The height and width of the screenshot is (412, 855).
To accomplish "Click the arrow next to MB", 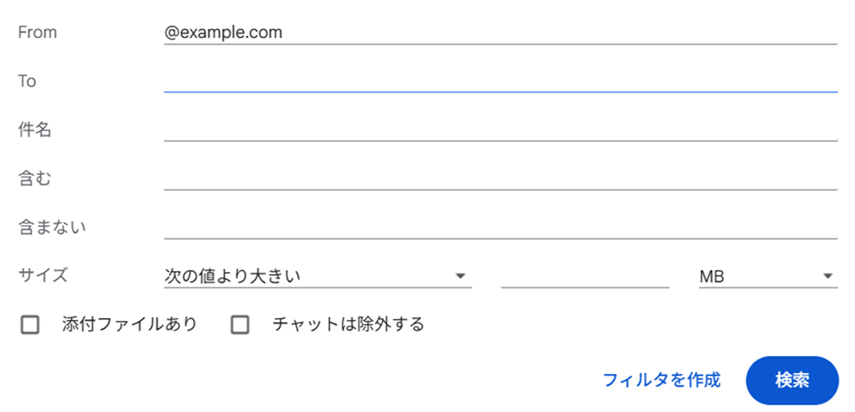I will 827,276.
